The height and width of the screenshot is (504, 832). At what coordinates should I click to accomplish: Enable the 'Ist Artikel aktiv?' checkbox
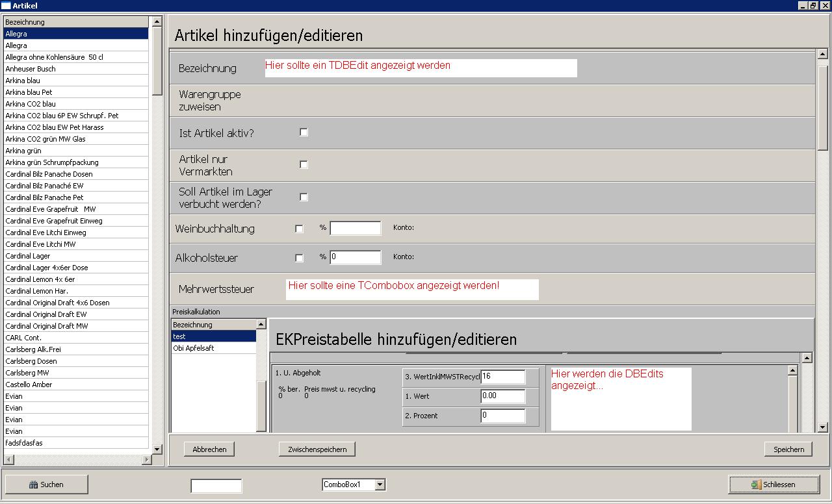304,132
